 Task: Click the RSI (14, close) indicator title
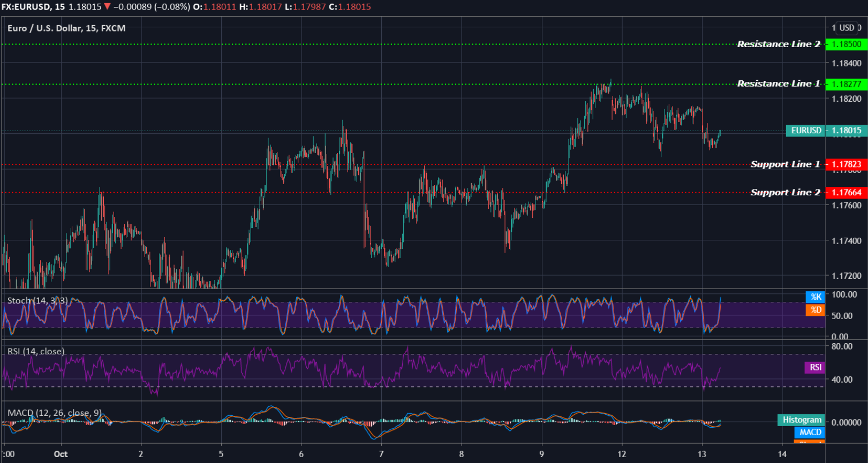pyautogui.click(x=36, y=352)
